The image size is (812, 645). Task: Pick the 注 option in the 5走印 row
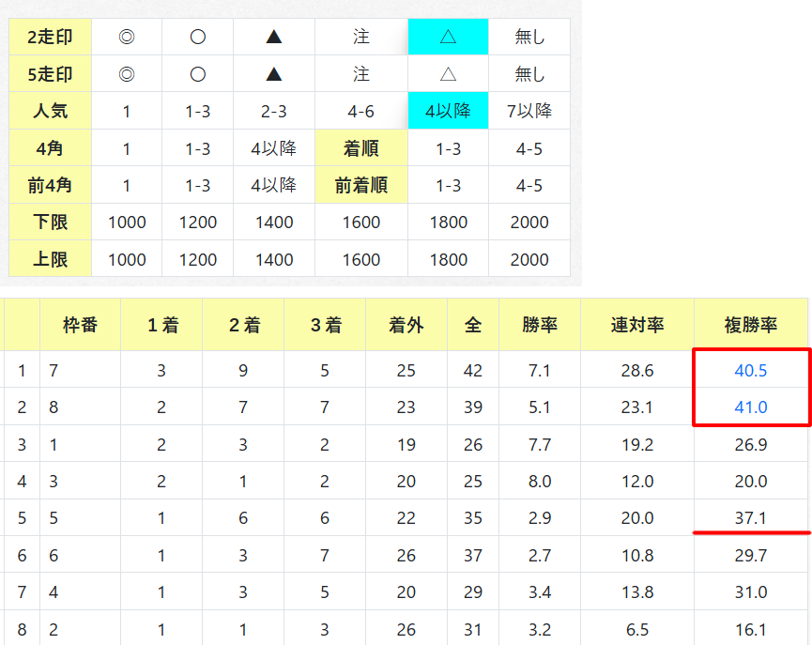click(x=361, y=74)
